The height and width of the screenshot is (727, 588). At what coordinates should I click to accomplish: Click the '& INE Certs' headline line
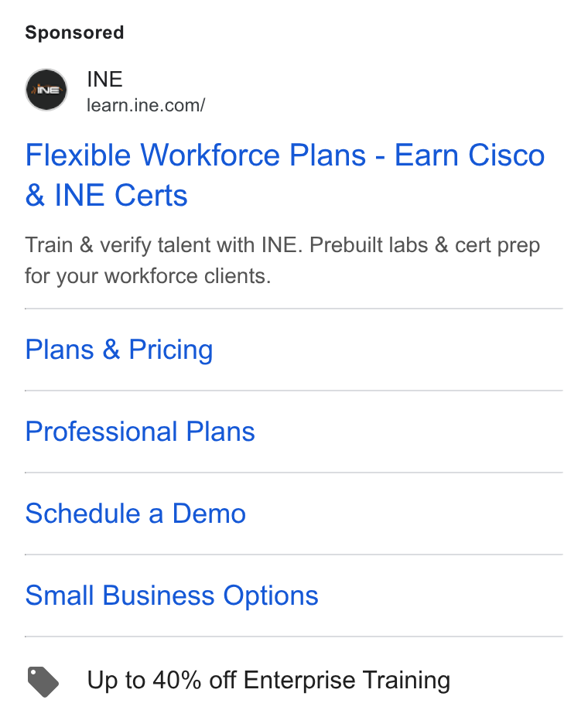click(107, 195)
